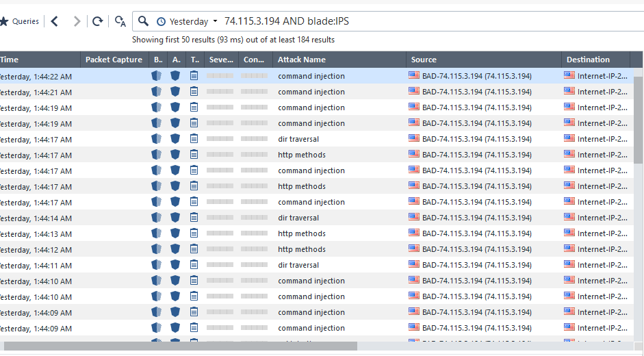The width and height of the screenshot is (644, 356).
Task: Click the Severity column header
Action: pos(221,60)
